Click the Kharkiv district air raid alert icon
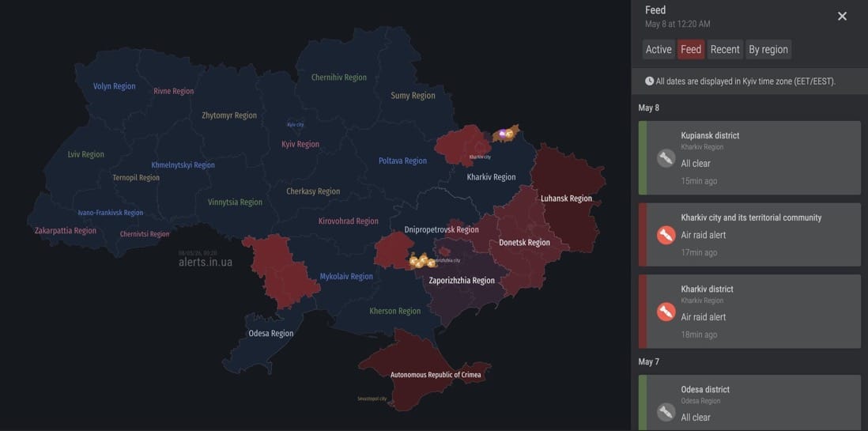 [x=666, y=312]
